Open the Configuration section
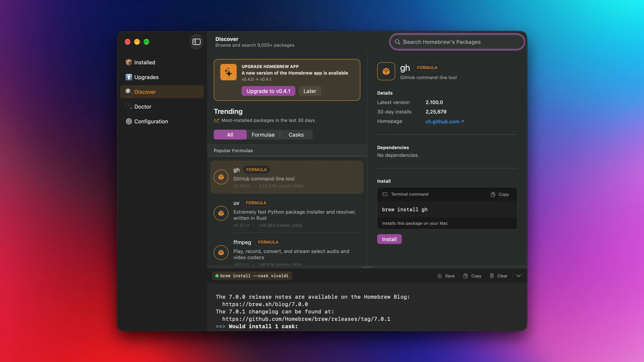The width and height of the screenshot is (644, 362). (162, 121)
